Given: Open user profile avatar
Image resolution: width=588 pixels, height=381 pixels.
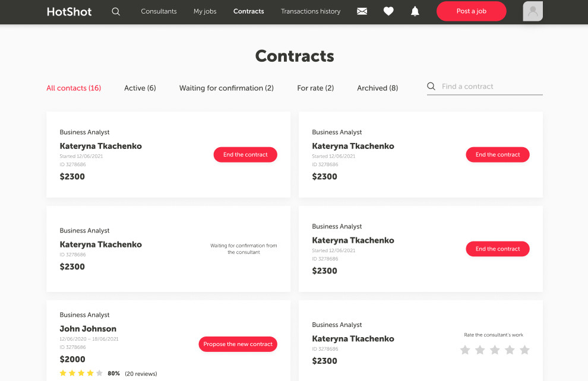Looking at the screenshot, I should [533, 11].
